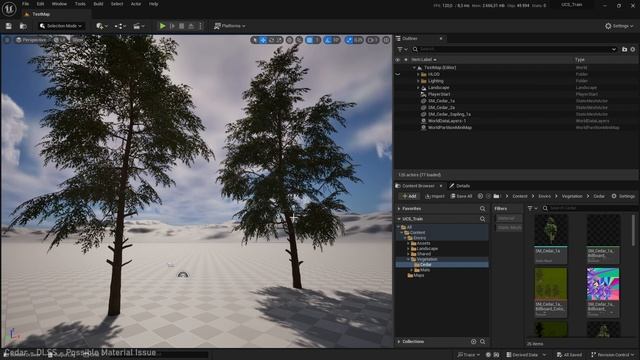This screenshot has width=640, height=360.
Task: Expand the Lighting folder in Outliner
Action: coord(418,81)
